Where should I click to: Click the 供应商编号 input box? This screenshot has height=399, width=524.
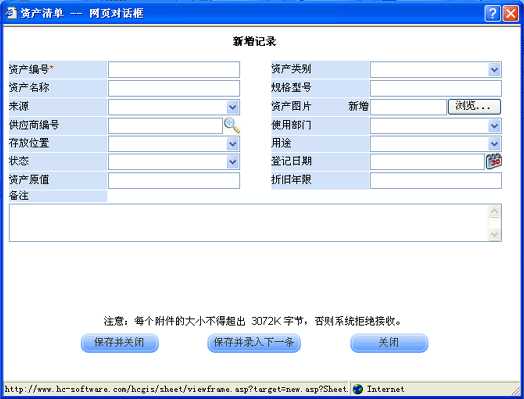[x=165, y=126]
